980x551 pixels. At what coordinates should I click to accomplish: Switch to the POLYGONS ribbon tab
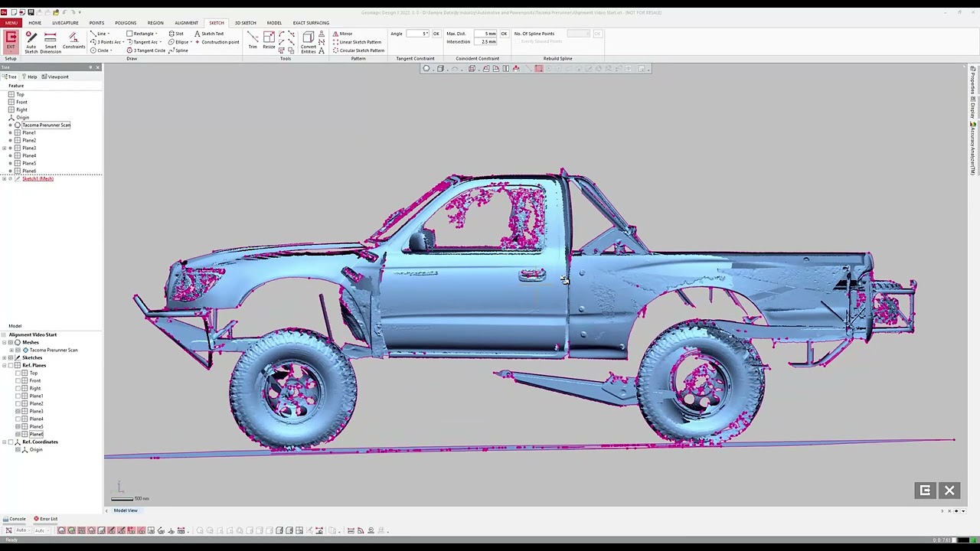point(126,23)
